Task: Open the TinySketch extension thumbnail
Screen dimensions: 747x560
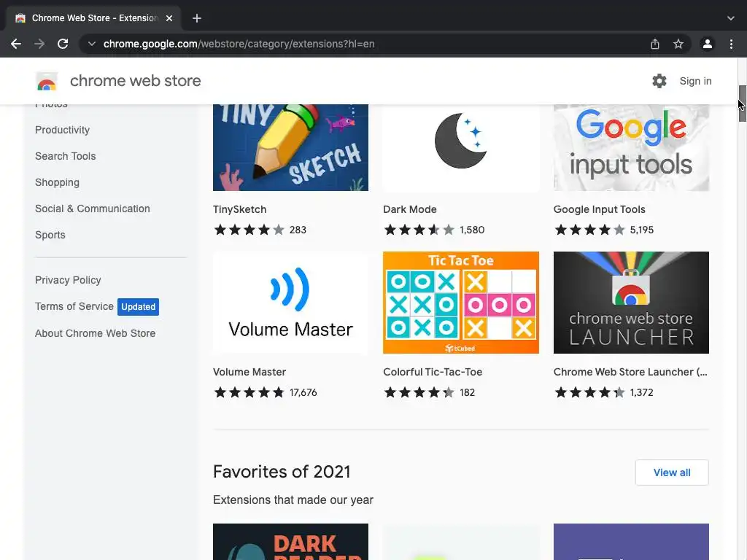Action: (x=290, y=147)
